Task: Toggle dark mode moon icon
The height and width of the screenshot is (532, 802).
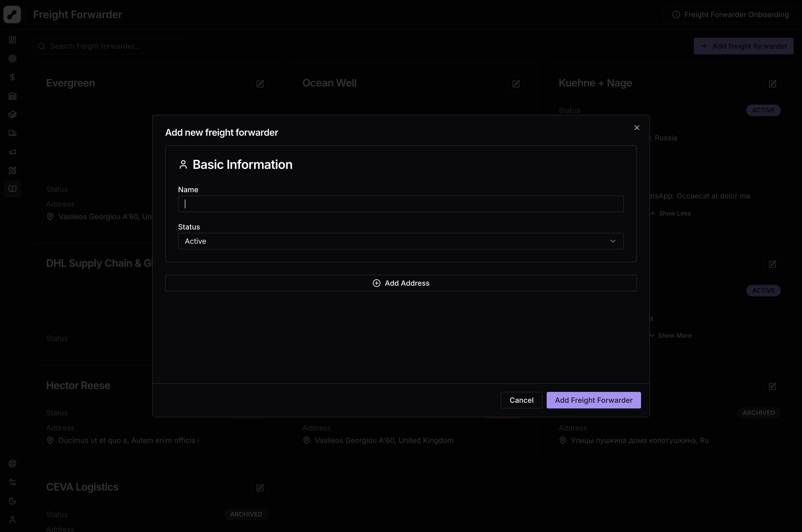Action: coord(12,501)
